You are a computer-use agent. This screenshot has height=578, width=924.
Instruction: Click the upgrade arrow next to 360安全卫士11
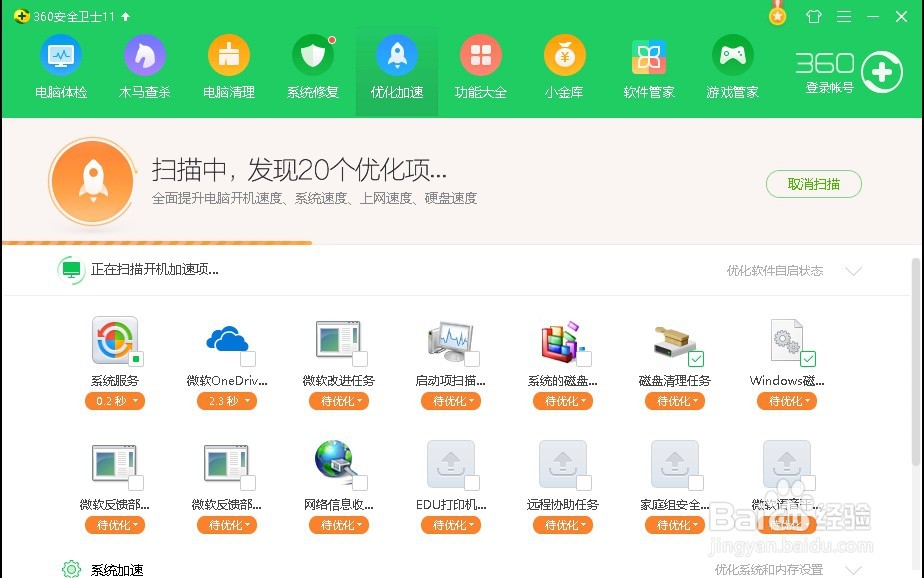126,16
